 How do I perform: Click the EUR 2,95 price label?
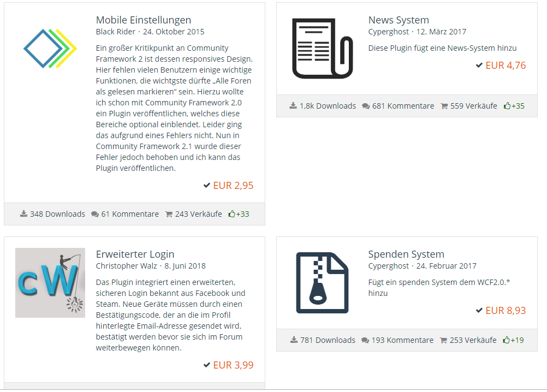pyautogui.click(x=233, y=186)
